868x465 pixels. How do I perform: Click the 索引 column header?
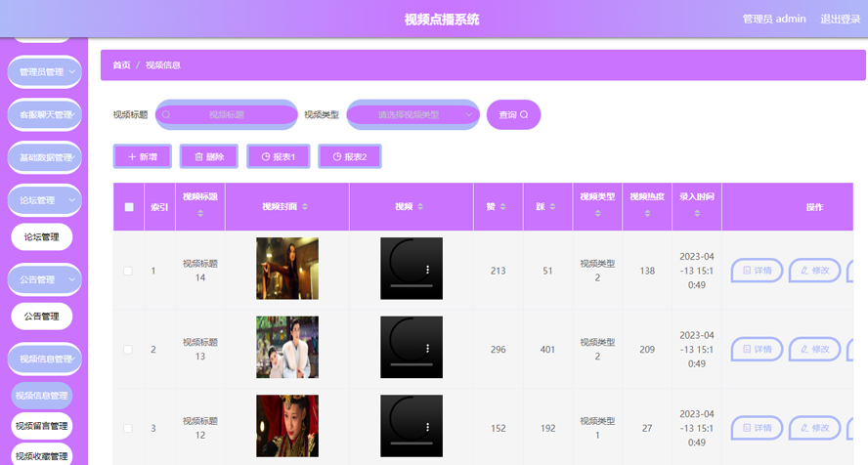159,207
